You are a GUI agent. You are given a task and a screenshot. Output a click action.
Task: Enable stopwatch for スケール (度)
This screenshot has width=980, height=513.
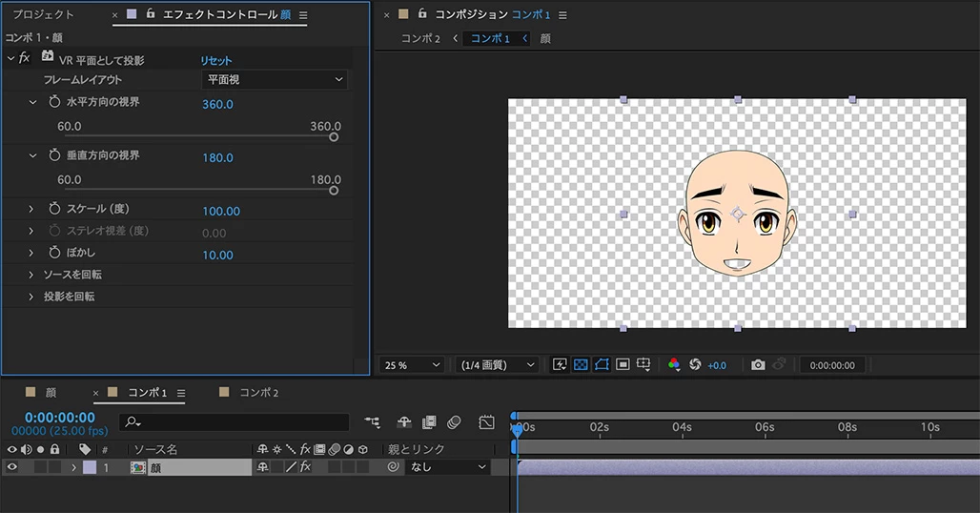pyautogui.click(x=54, y=208)
